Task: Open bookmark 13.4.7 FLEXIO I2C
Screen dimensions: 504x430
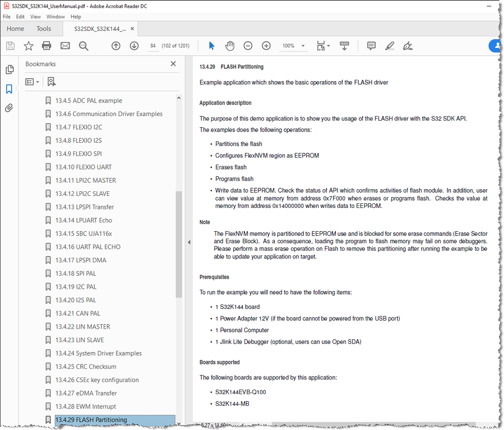Action: click(x=79, y=127)
